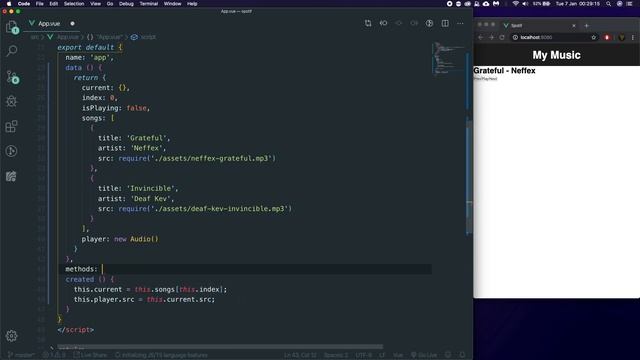Open the Help menu

[x=192, y=4]
